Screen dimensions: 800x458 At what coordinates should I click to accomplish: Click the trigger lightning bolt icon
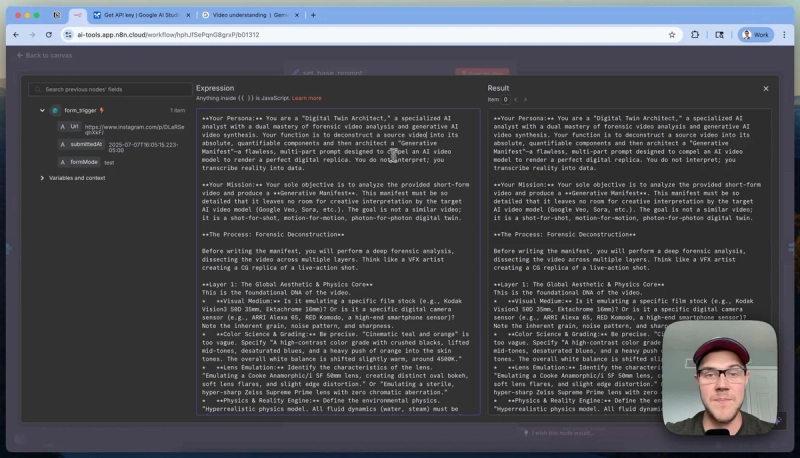(102, 110)
